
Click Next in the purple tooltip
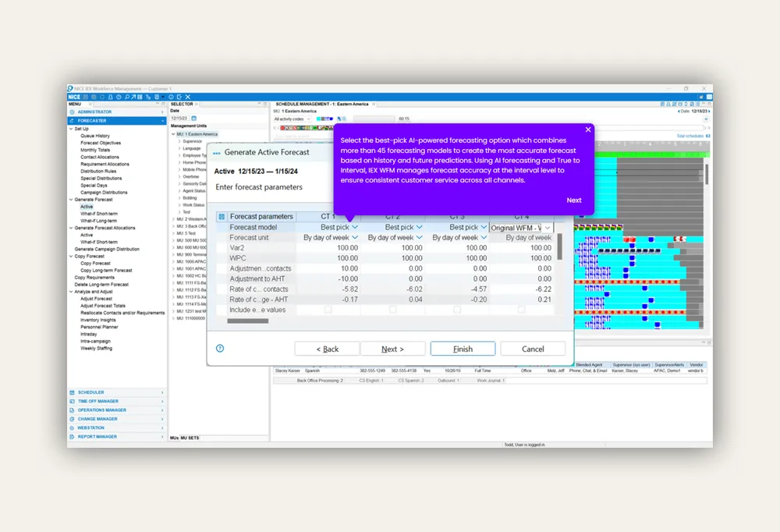click(573, 200)
